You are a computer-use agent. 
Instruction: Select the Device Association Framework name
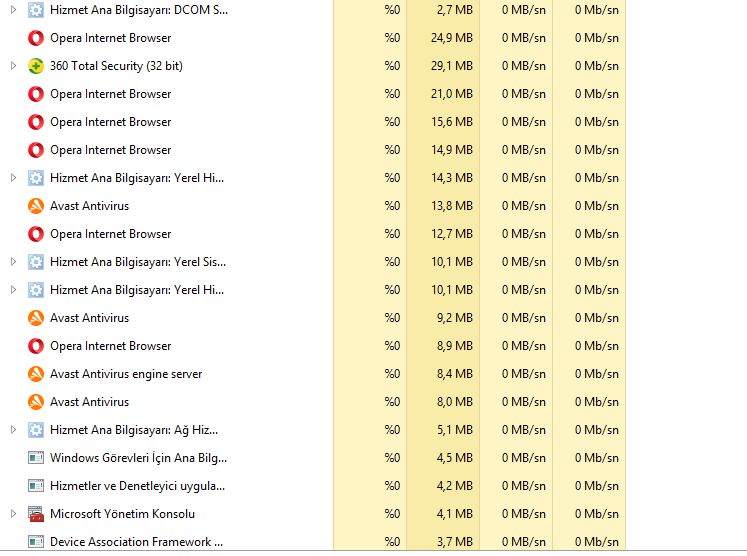tap(136, 542)
